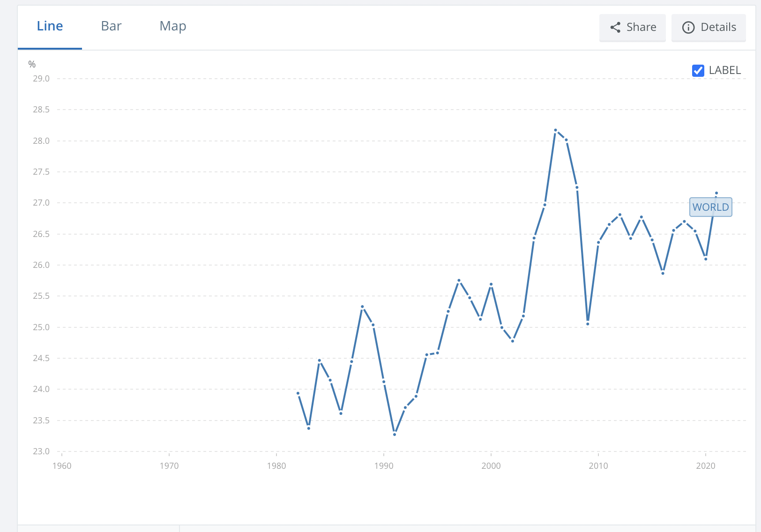Click the latest 2021 data point
This screenshot has height=532, width=761.
[716, 193]
